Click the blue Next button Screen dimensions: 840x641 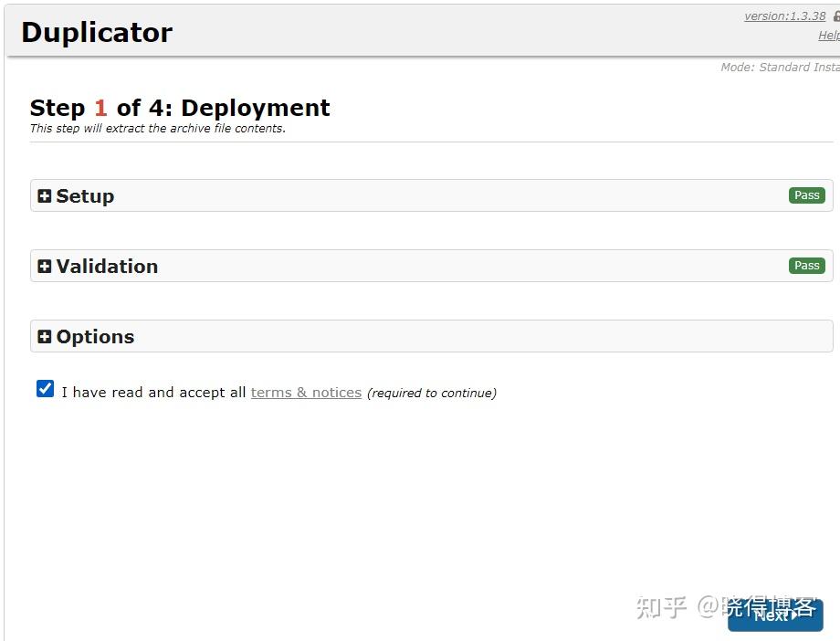tap(775, 615)
